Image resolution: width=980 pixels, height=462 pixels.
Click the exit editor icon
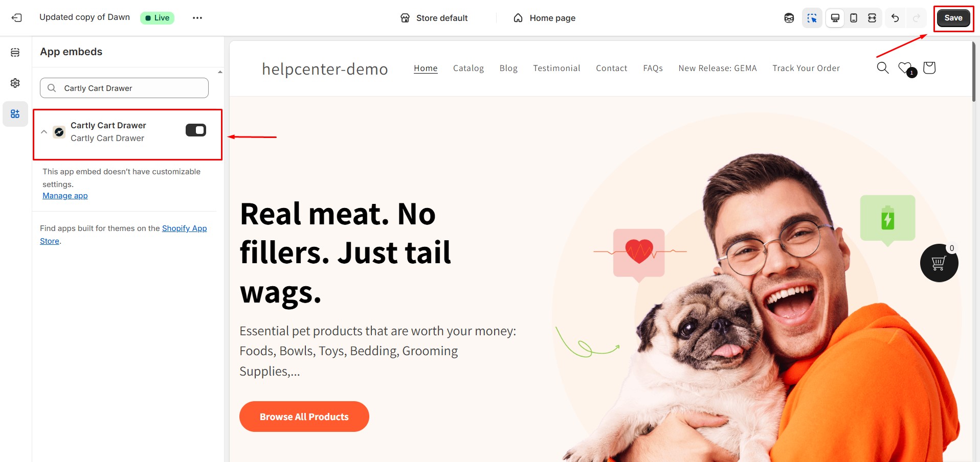point(16,18)
